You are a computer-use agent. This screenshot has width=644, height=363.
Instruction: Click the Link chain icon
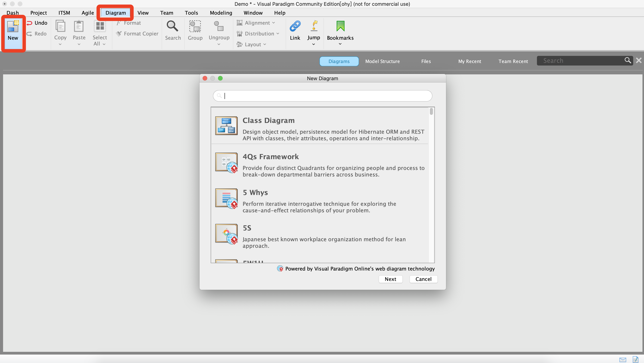(295, 26)
